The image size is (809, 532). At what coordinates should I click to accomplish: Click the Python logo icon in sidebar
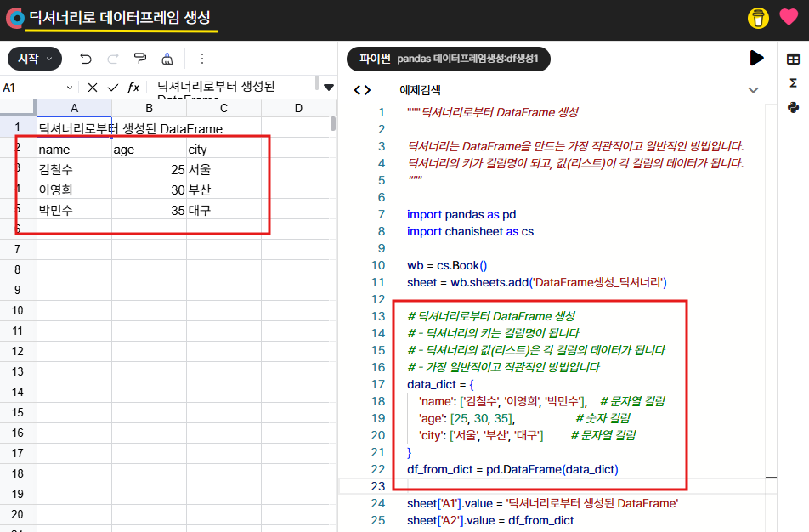pyautogui.click(x=793, y=107)
